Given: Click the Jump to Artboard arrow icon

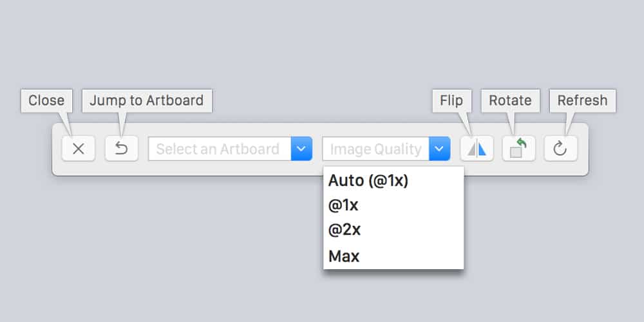Looking at the screenshot, I should coord(122,149).
